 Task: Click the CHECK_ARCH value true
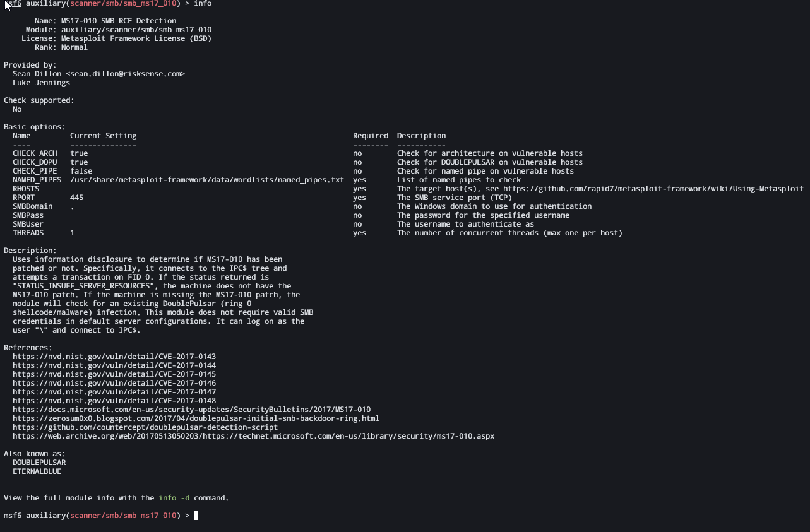pyautogui.click(x=79, y=153)
